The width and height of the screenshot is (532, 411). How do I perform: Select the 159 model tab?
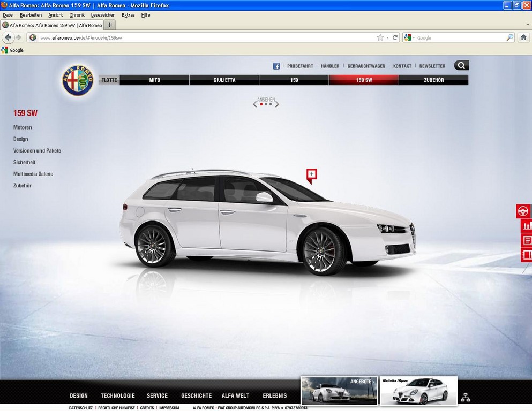click(294, 80)
